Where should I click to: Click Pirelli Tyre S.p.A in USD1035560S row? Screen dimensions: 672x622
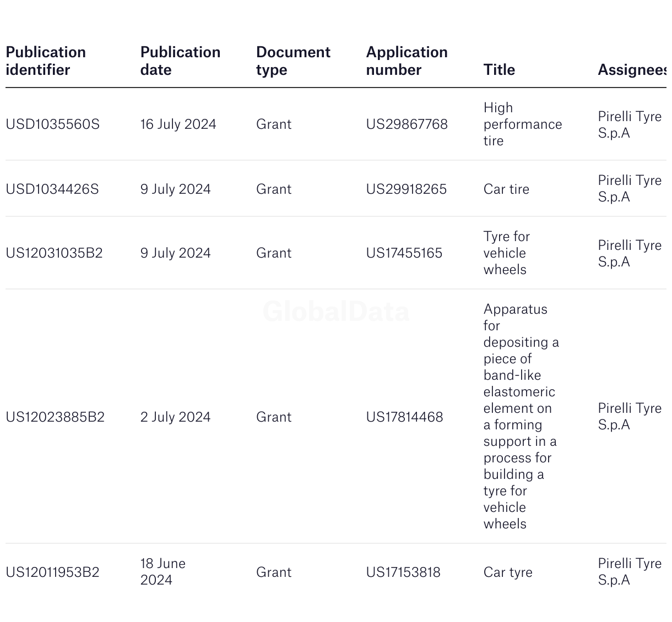[x=630, y=125]
